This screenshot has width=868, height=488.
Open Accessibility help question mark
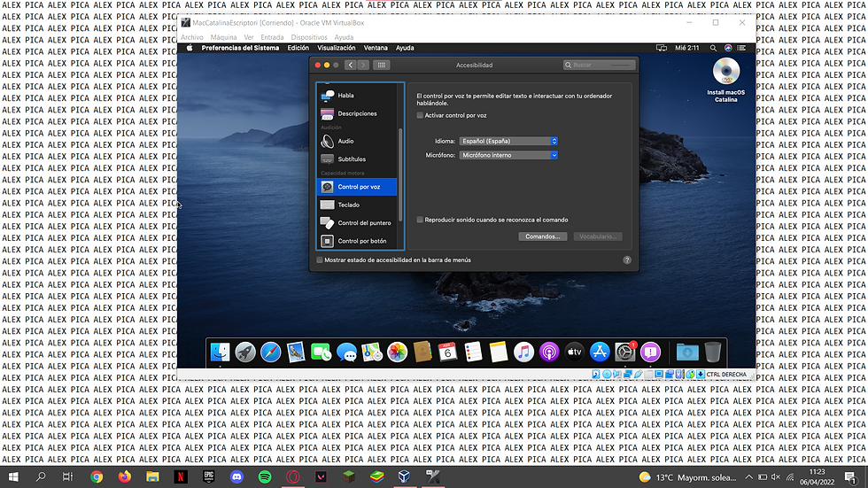coord(627,260)
